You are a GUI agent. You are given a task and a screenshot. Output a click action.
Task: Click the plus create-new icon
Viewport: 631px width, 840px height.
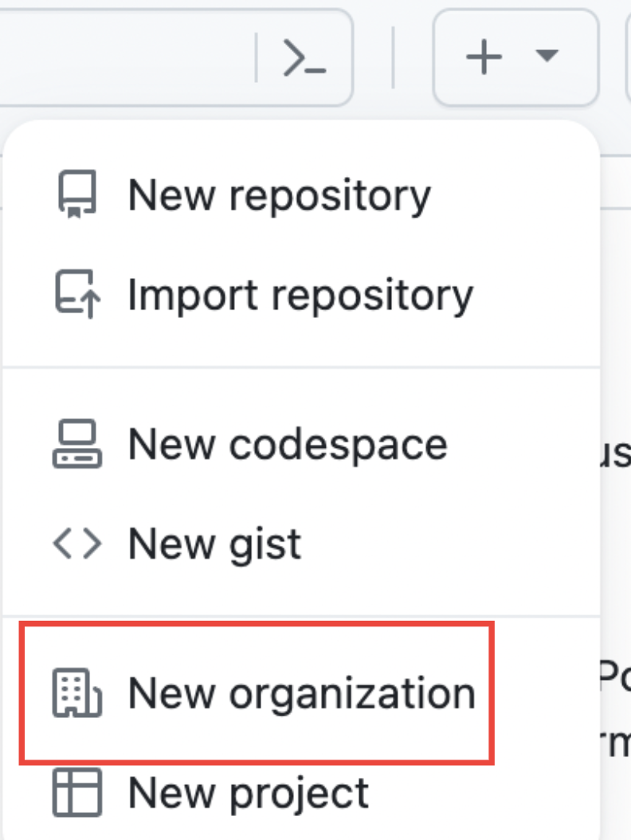pos(484,57)
